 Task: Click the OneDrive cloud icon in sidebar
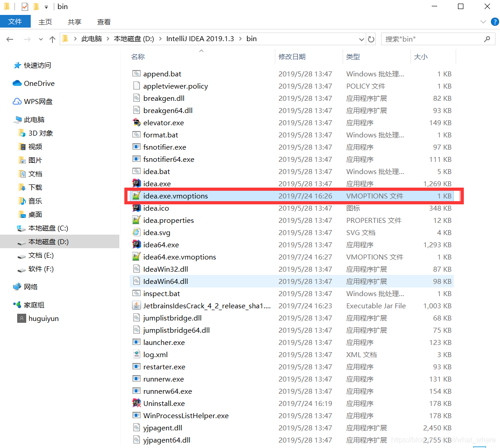tap(17, 83)
